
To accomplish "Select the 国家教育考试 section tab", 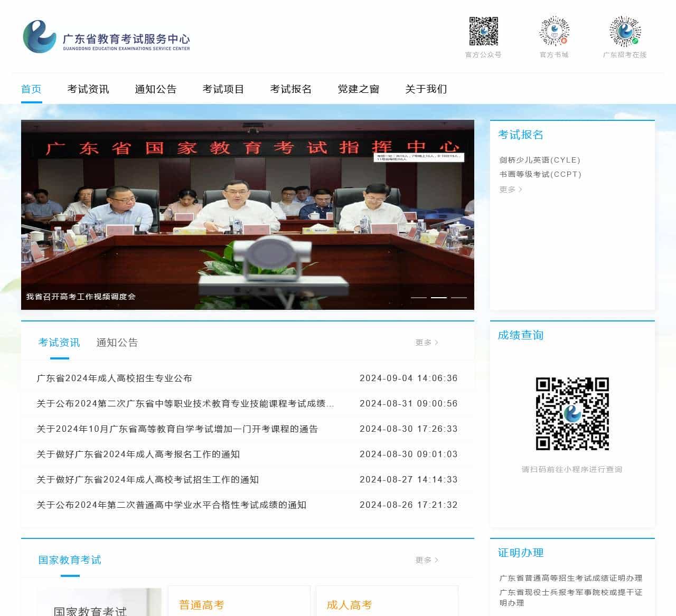I will click(70, 560).
